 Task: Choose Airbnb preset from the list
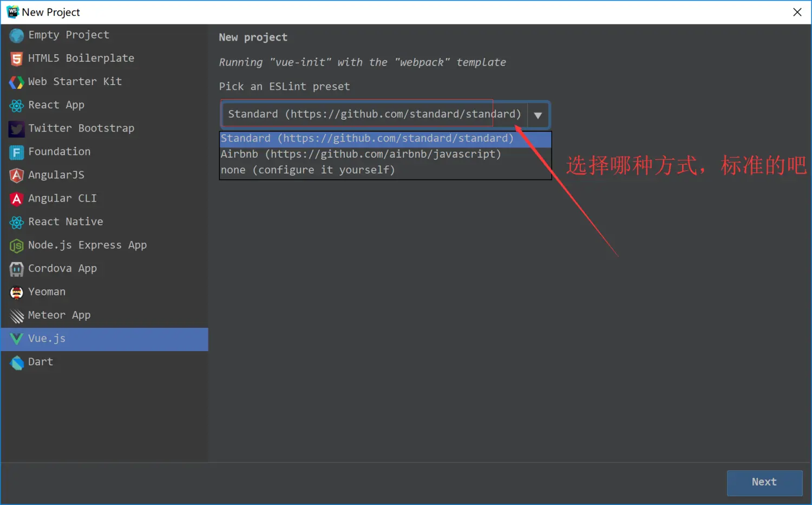coord(385,154)
